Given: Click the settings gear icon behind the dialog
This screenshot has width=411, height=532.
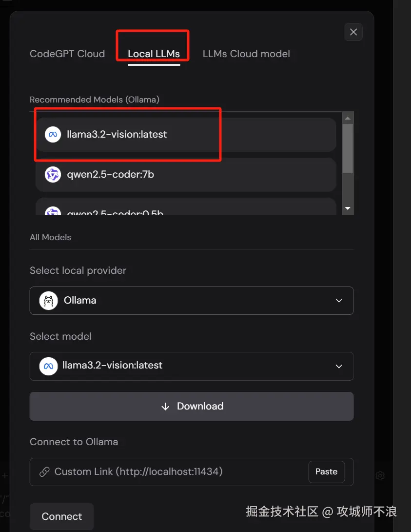Looking at the screenshot, I should click(x=380, y=475).
